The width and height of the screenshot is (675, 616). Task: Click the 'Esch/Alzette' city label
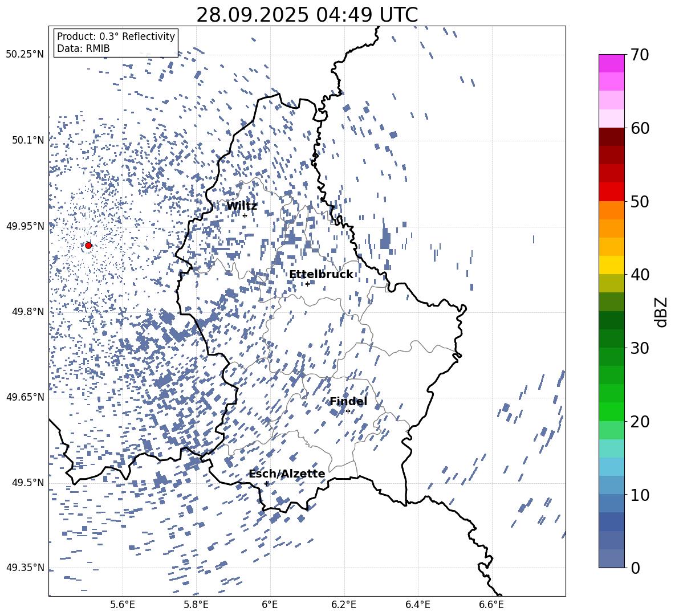tap(287, 474)
